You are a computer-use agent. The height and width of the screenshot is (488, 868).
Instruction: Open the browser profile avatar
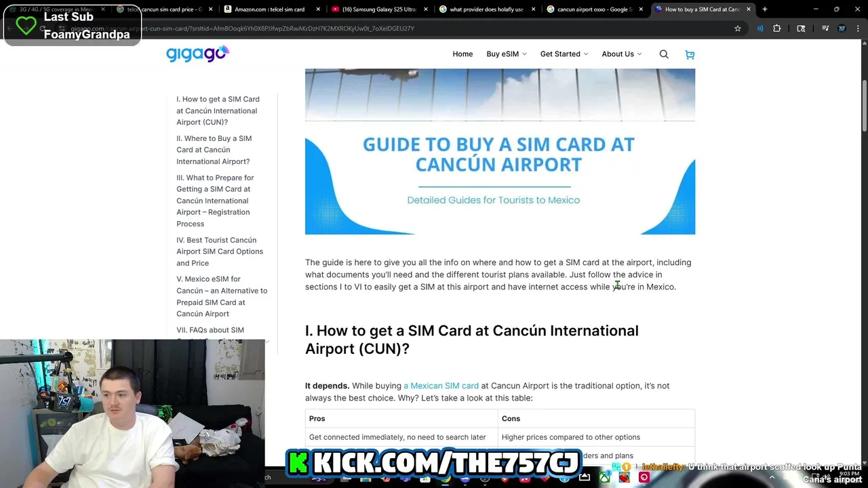[x=842, y=28]
